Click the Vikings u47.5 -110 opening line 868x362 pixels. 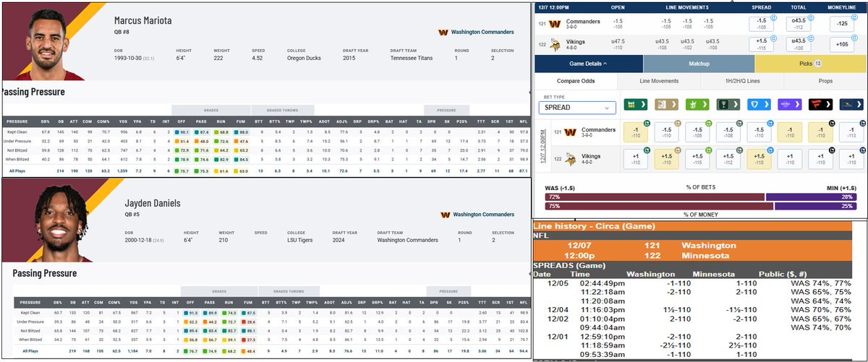point(618,45)
